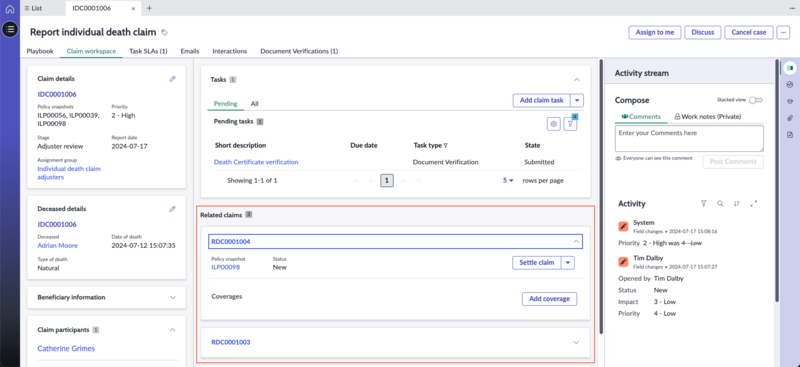Viewport: 800px width, 367px height.
Task: Click the Post Comments button
Action: click(733, 161)
